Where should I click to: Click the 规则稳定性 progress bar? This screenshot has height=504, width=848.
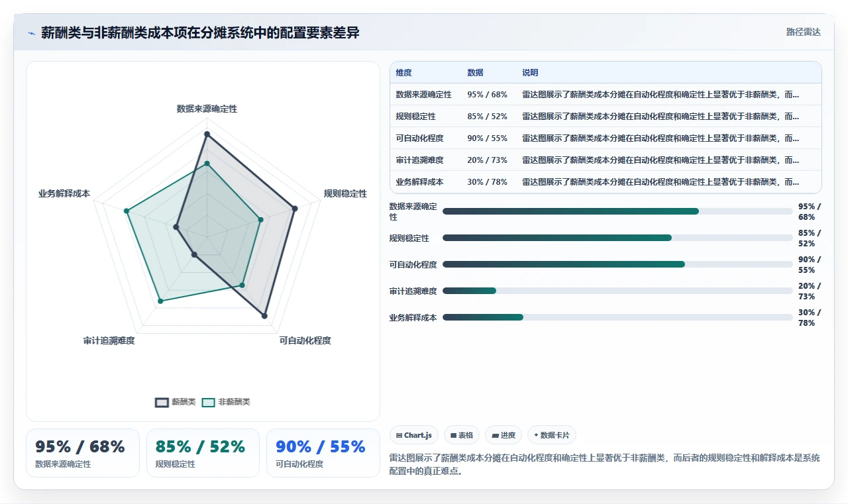(617, 238)
